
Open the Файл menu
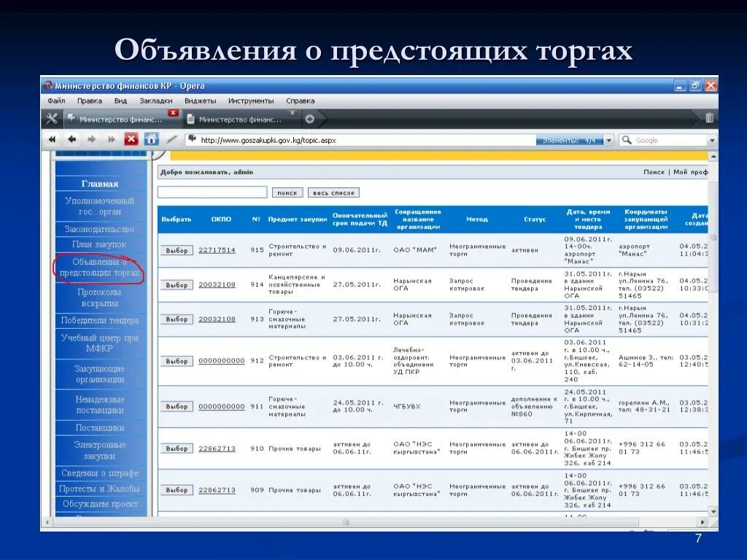click(x=56, y=101)
